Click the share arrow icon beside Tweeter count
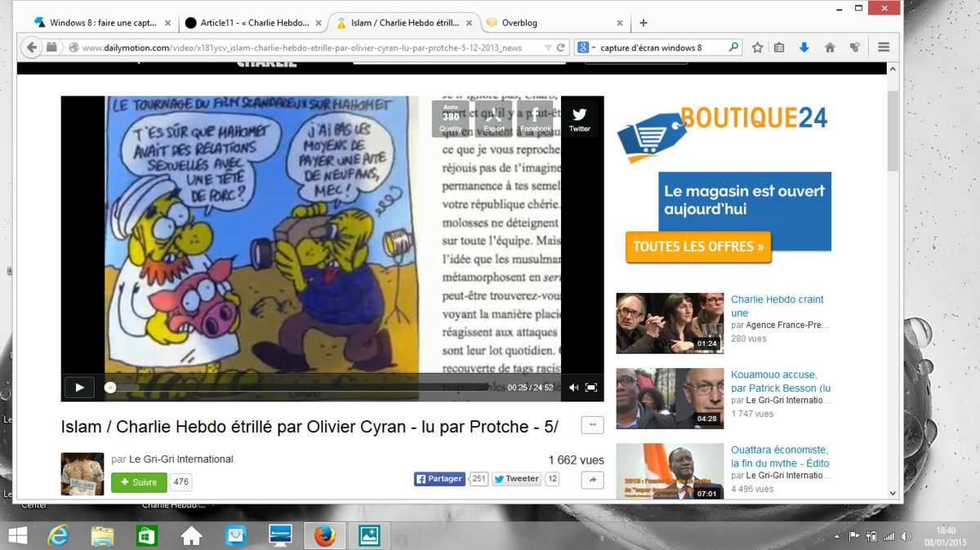980x550 pixels. pos(592,481)
